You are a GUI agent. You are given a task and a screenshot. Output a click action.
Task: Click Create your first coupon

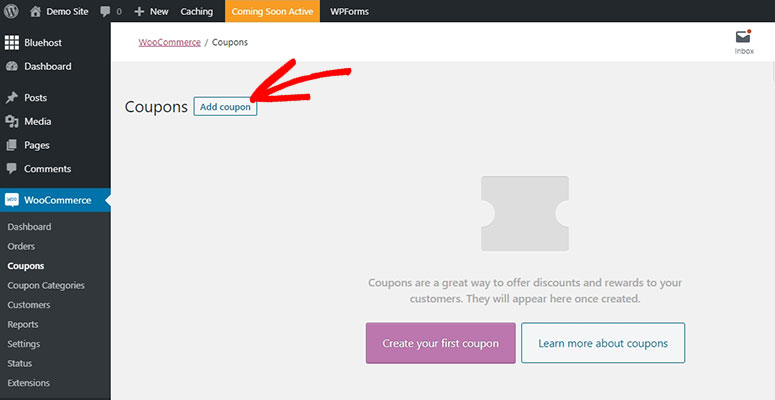440,343
